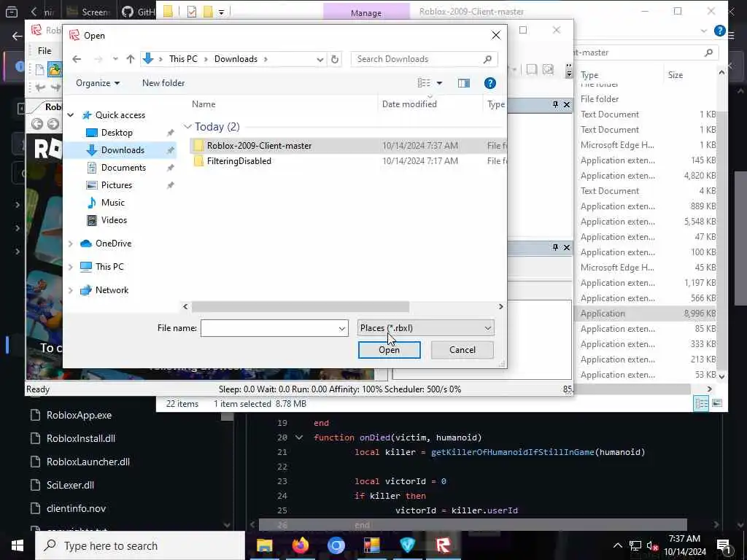Collapse the Today (2) group
The width and height of the screenshot is (747, 560).
(x=187, y=127)
